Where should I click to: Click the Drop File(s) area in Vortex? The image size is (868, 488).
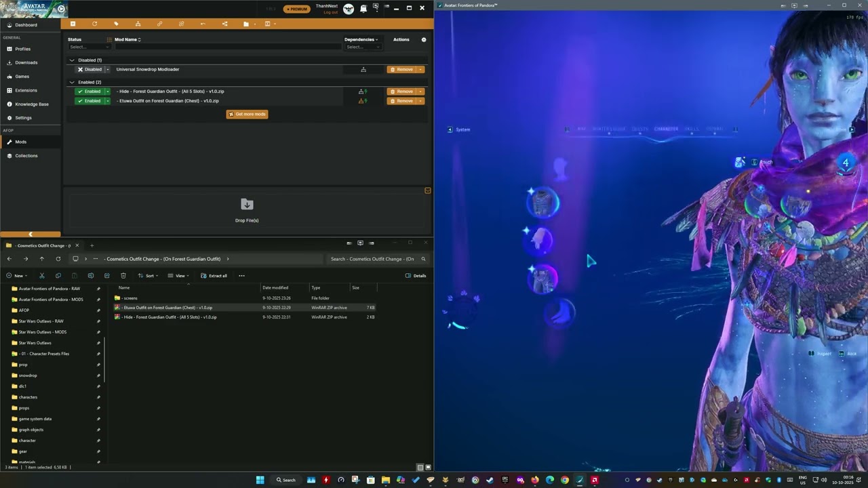click(247, 210)
